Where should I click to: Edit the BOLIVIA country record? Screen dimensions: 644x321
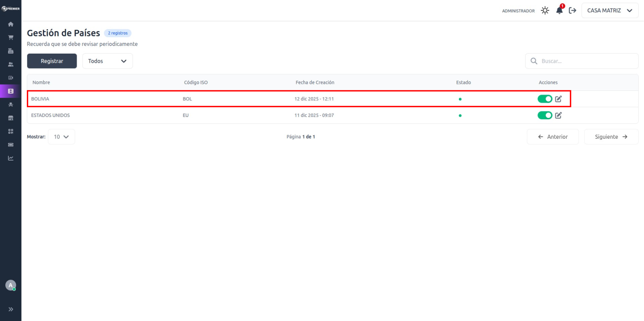559,99
